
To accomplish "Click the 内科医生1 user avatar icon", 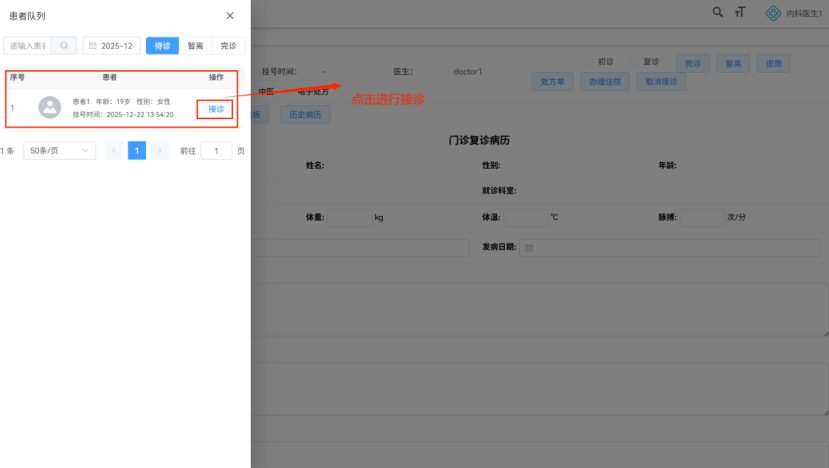I will pyautogui.click(x=772, y=13).
